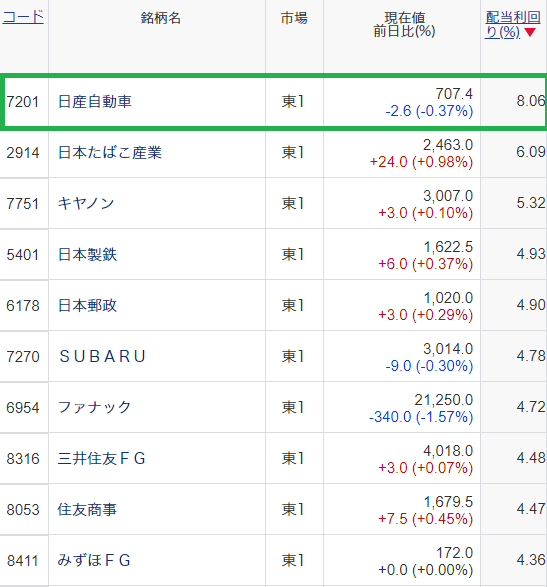This screenshot has height=587, width=547.
Task: Click price 3,007.0 for キヤノン
Action: (x=448, y=195)
